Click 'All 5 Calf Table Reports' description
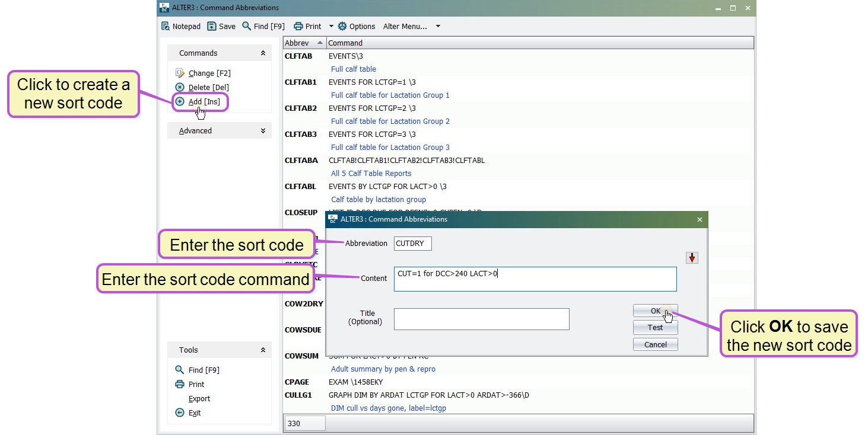The image size is (868, 435). [371, 174]
